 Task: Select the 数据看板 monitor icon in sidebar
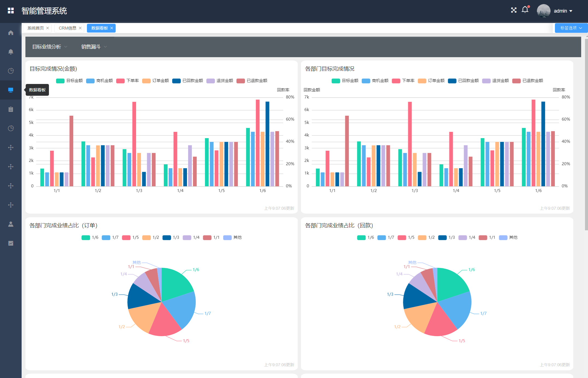[x=11, y=90]
